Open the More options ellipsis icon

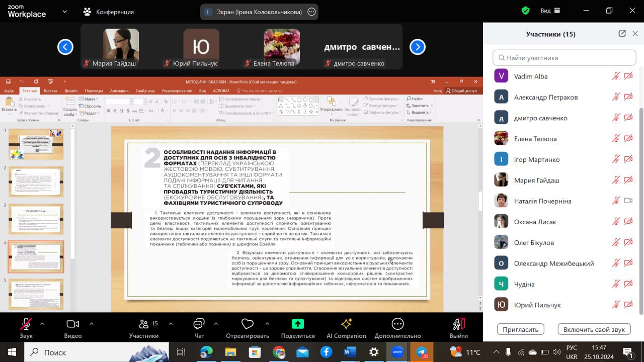(397, 324)
